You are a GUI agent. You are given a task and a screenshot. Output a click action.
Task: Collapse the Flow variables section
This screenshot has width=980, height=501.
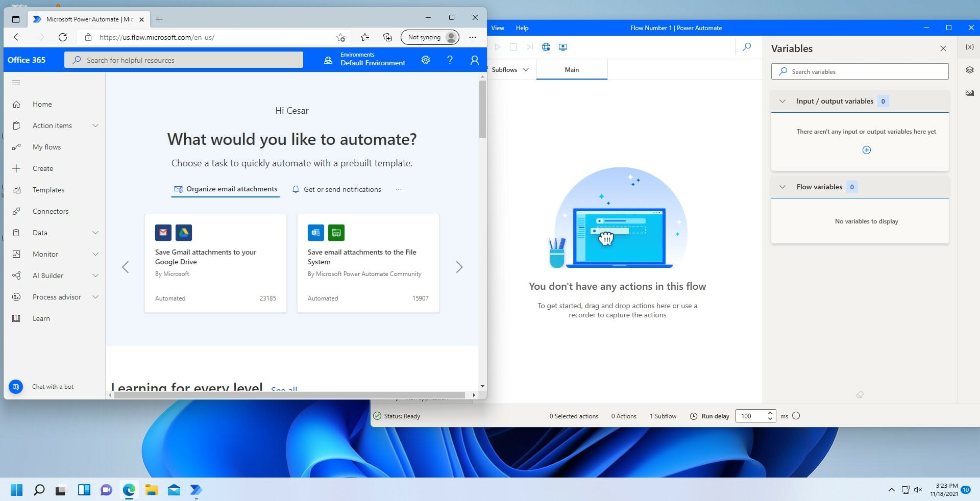[x=782, y=187]
